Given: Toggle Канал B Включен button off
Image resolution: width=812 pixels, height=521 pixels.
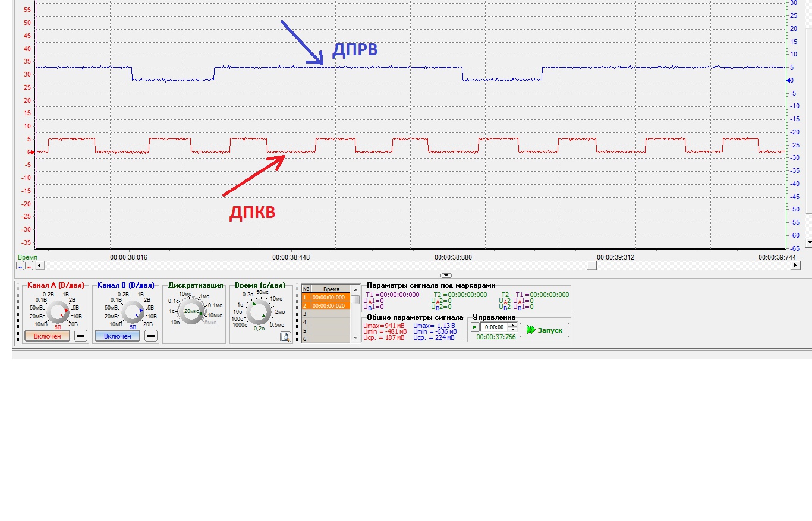Looking at the screenshot, I should [117, 336].
